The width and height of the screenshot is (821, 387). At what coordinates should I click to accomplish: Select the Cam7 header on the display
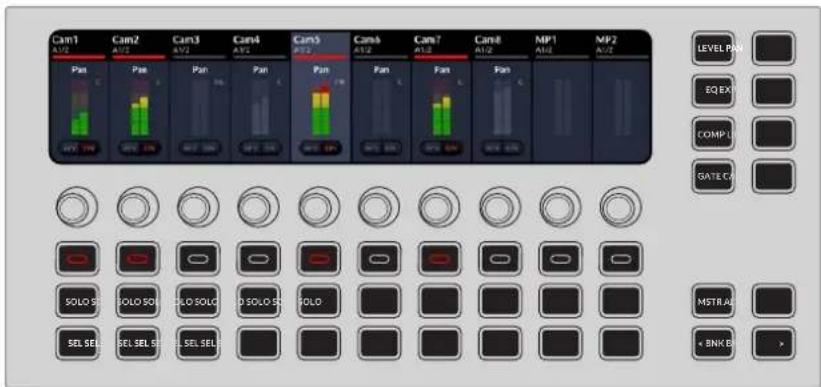click(x=441, y=46)
